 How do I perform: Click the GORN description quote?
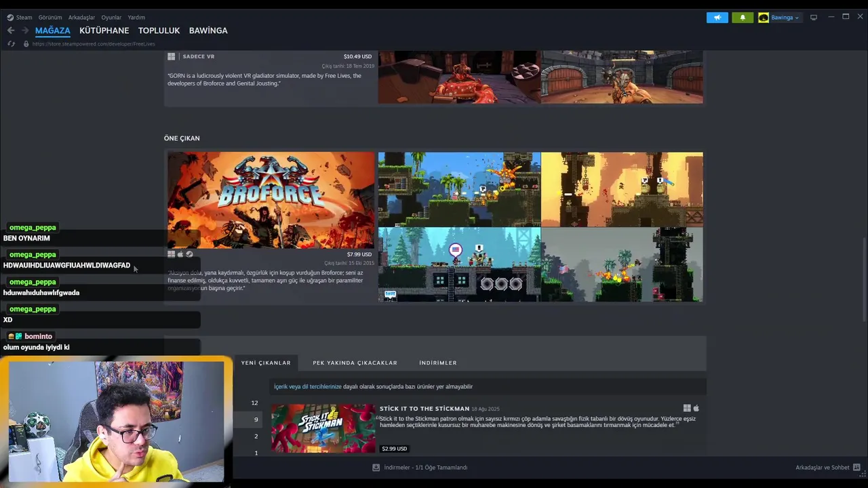264,79
